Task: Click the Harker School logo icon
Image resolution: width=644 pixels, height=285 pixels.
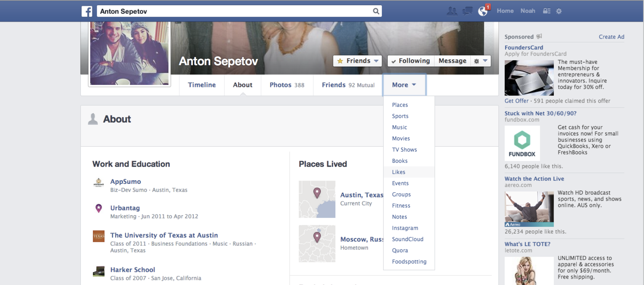Action: coord(98,271)
